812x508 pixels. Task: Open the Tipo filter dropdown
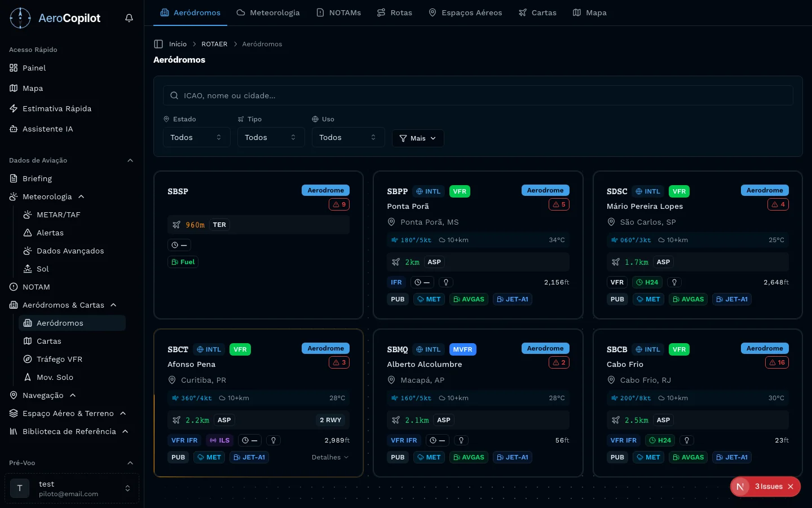[271, 137]
